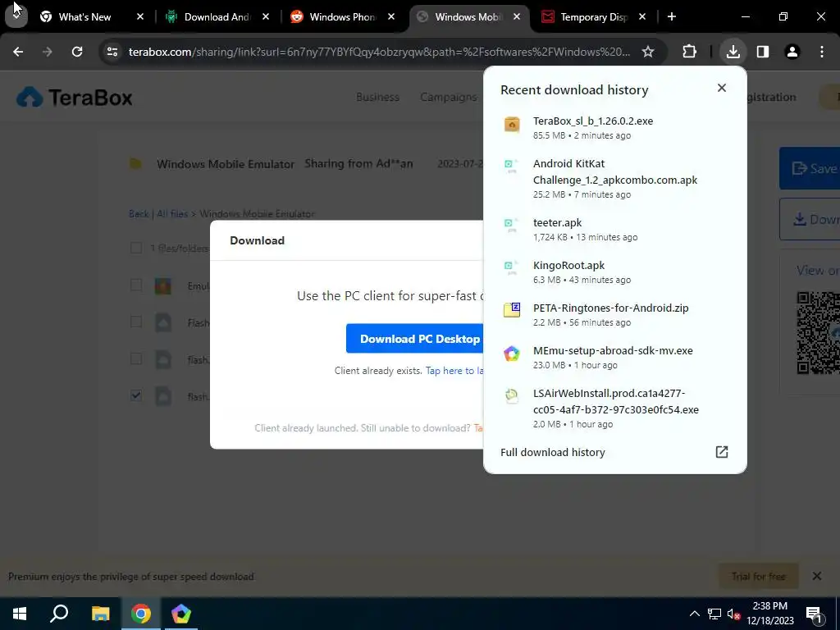Go back to the previous page
The width and height of the screenshot is (840, 630).
pyautogui.click(x=18, y=52)
